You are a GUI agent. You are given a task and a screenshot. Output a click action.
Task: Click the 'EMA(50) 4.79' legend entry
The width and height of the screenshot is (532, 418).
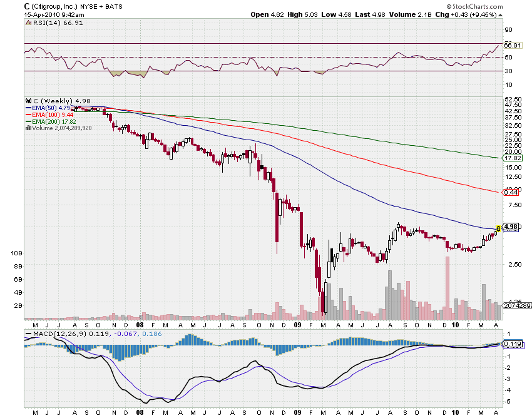click(x=51, y=108)
